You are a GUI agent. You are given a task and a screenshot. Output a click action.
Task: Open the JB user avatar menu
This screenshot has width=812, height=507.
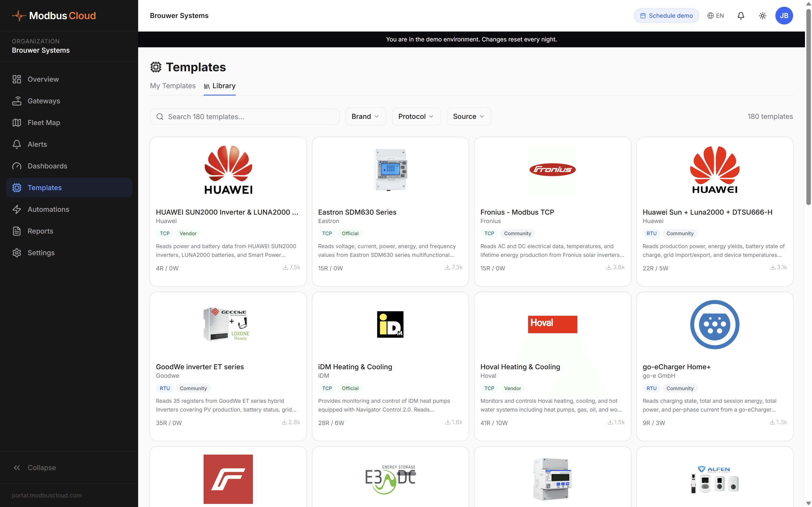click(x=784, y=15)
